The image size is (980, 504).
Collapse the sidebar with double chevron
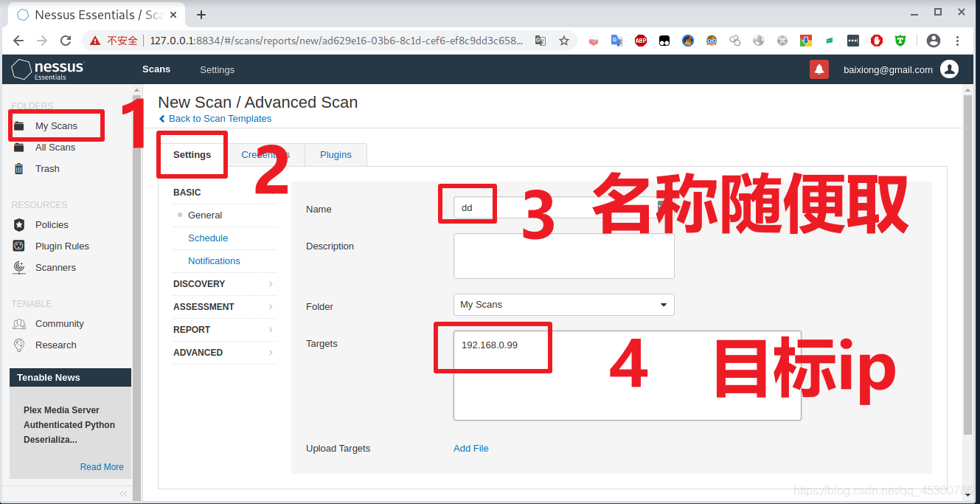tap(123, 494)
